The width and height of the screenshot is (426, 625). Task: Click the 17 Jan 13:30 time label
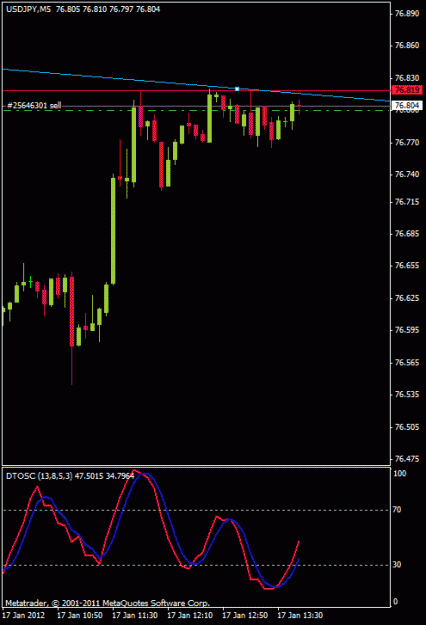point(300,615)
